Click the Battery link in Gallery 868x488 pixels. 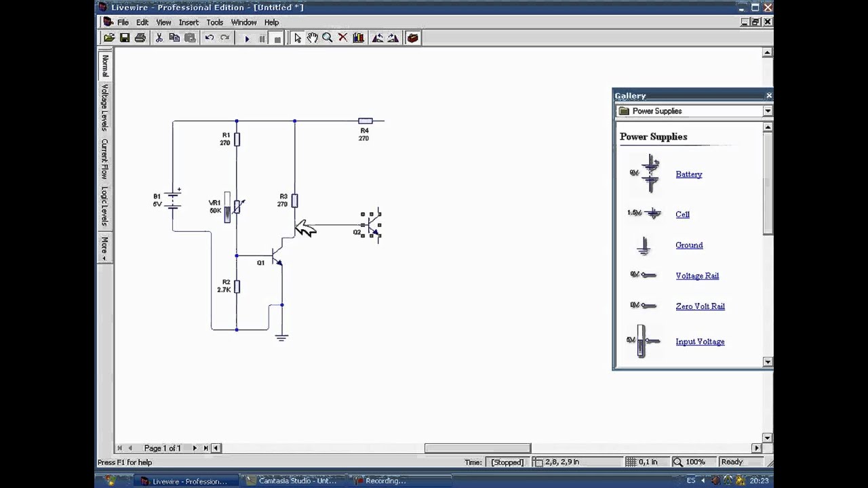(688, 174)
